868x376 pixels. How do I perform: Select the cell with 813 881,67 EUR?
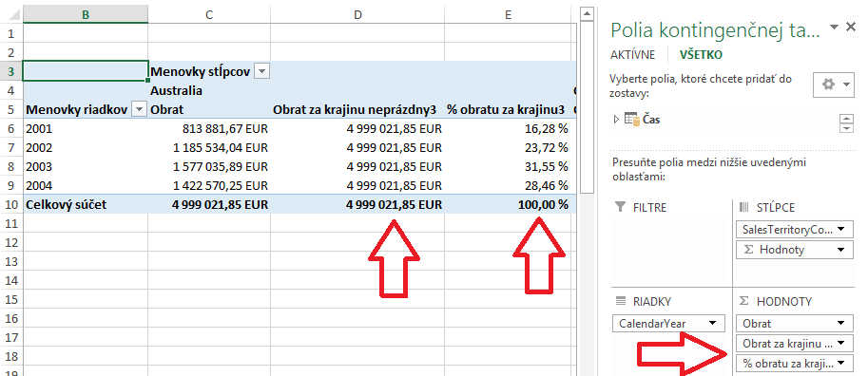(x=209, y=129)
